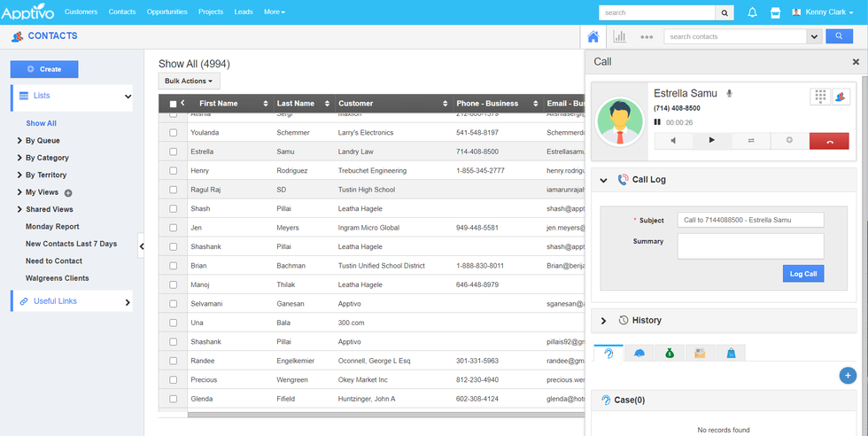Click into the Summary text field

point(749,246)
